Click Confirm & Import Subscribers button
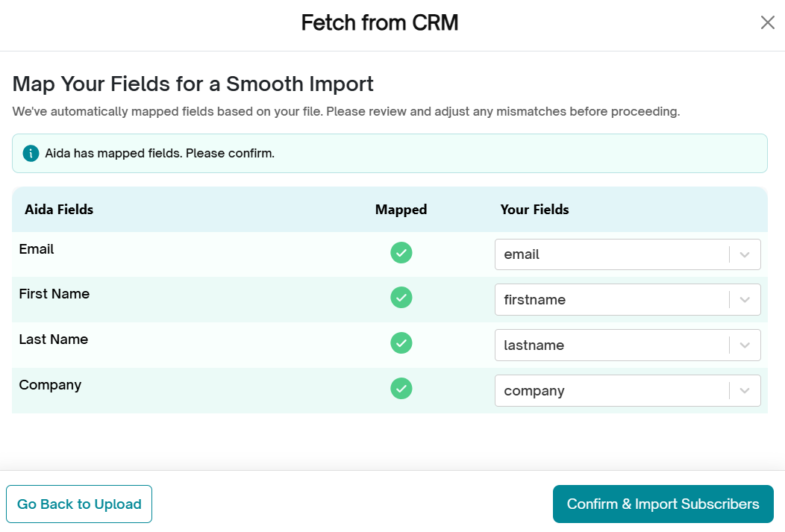The height and width of the screenshot is (532, 785). pos(663,504)
